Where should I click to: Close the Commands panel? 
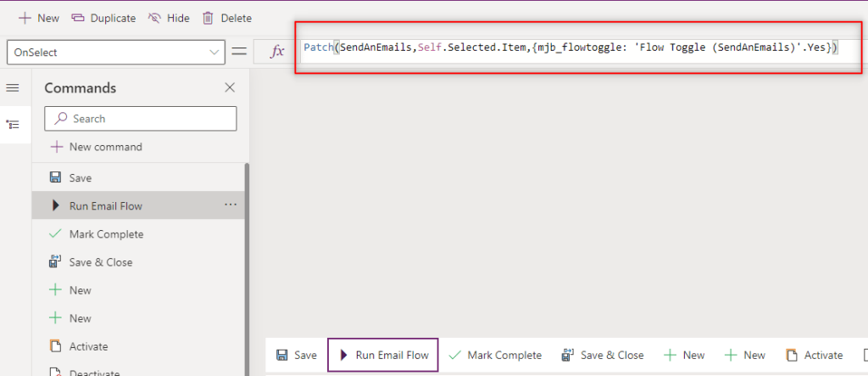tap(230, 87)
